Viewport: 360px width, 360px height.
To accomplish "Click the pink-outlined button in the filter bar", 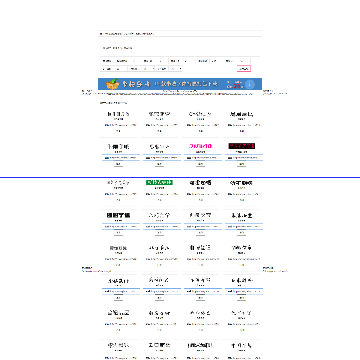I will click(x=244, y=69).
